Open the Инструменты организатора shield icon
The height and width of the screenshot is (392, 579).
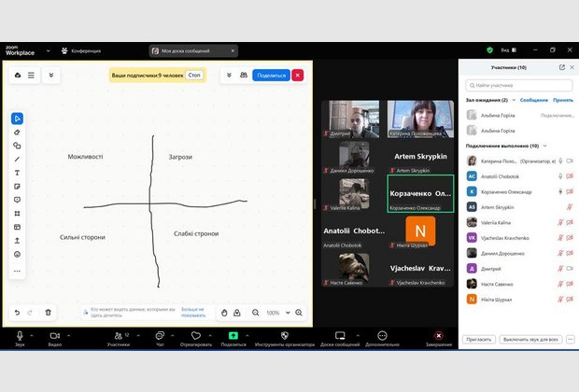click(x=284, y=335)
